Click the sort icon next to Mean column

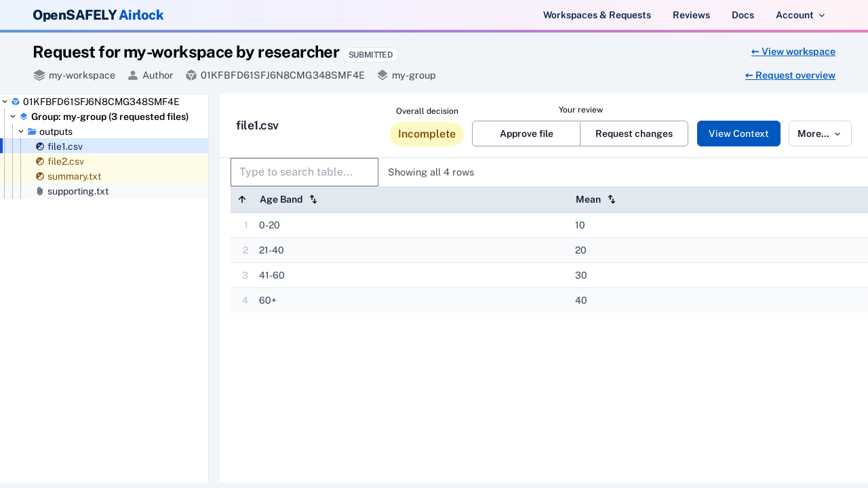611,199
